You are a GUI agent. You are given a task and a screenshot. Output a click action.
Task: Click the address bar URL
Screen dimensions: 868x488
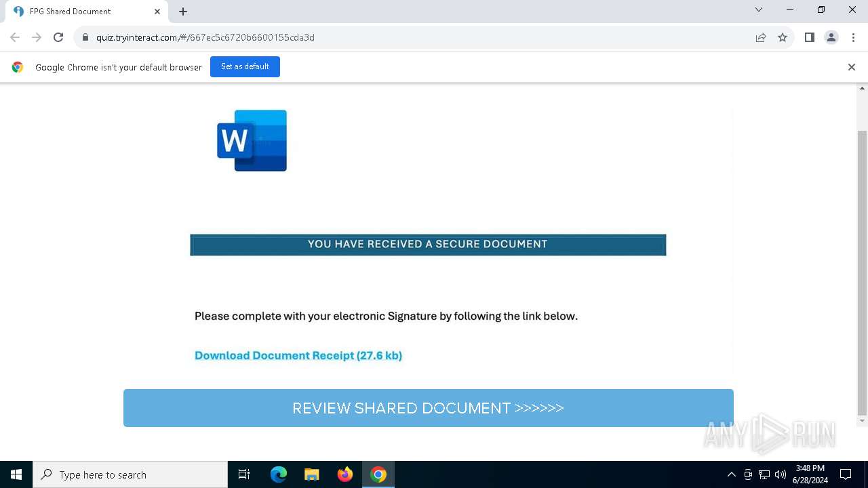pos(205,37)
